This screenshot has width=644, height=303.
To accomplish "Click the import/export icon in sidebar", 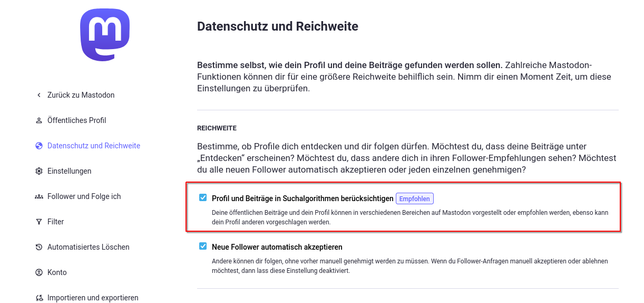I will (x=38, y=298).
